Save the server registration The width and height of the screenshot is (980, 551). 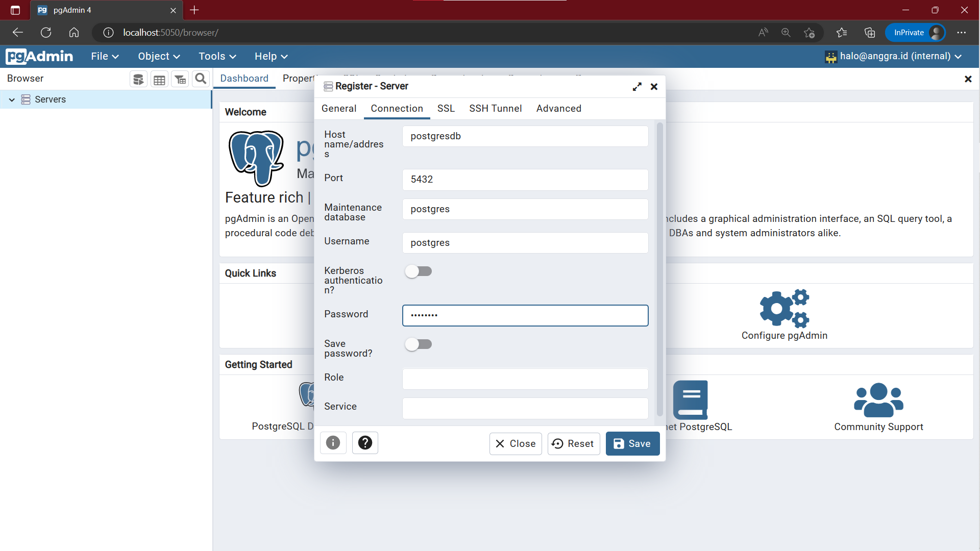[x=632, y=443]
